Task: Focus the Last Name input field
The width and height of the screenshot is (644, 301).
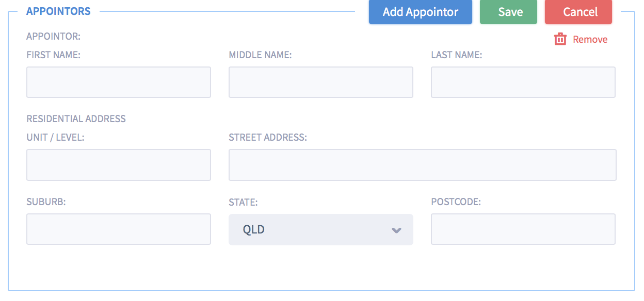Action: coord(523,82)
